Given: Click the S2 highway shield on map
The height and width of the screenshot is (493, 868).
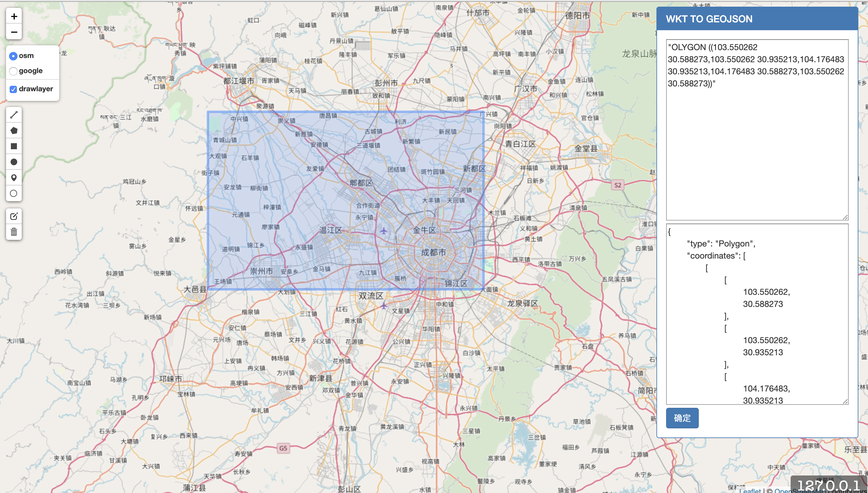Looking at the screenshot, I should [x=618, y=185].
